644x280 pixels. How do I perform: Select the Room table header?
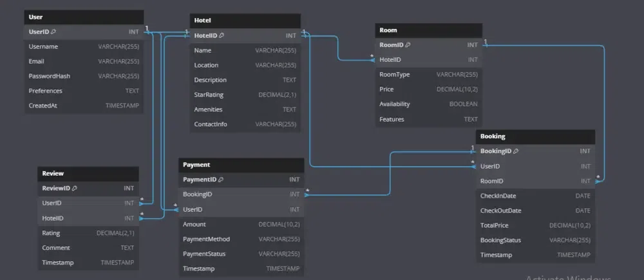pyautogui.click(x=428, y=30)
